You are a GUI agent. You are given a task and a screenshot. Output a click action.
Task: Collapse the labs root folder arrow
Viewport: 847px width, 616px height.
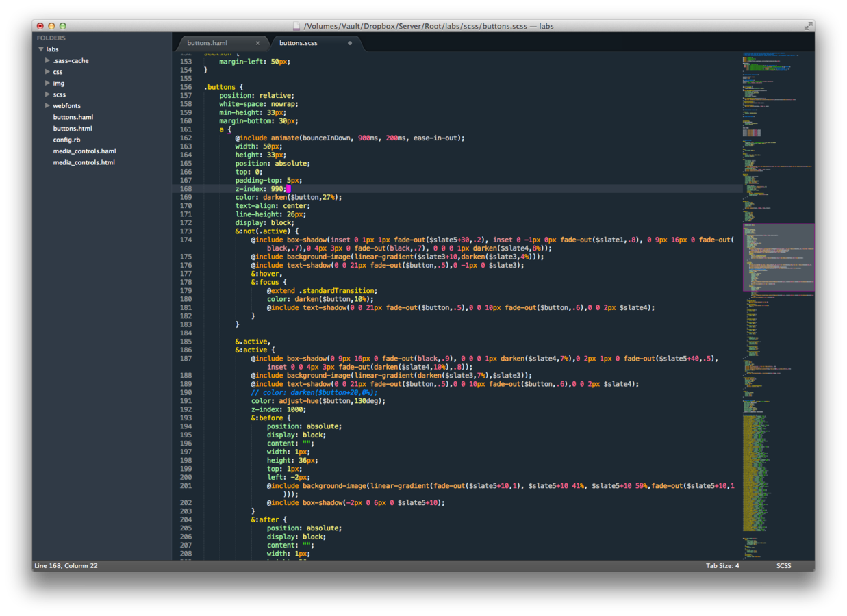(x=41, y=49)
